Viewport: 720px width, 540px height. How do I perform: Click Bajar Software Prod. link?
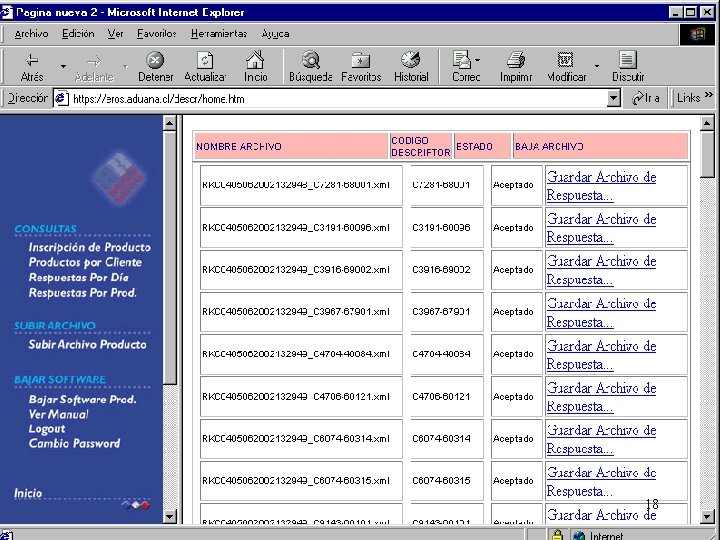83,399
